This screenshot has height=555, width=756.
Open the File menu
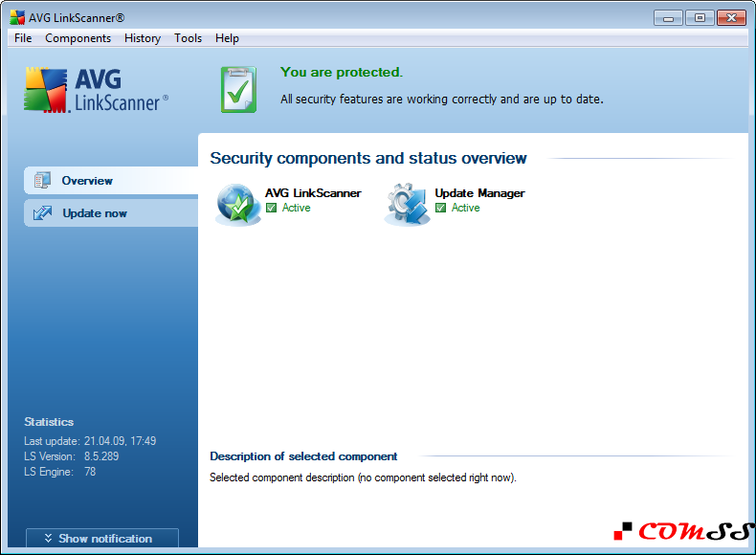pyautogui.click(x=23, y=38)
